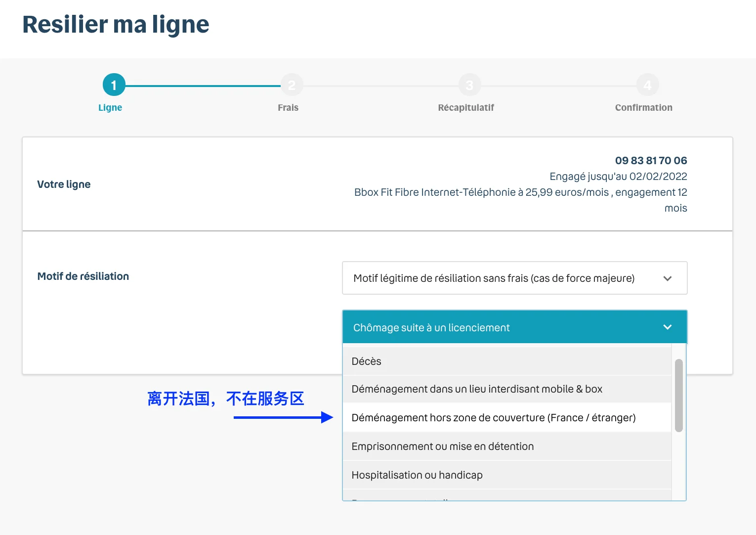The height and width of the screenshot is (535, 756).
Task: Click the dropdown list scrollbar thumb
Action: point(679,396)
